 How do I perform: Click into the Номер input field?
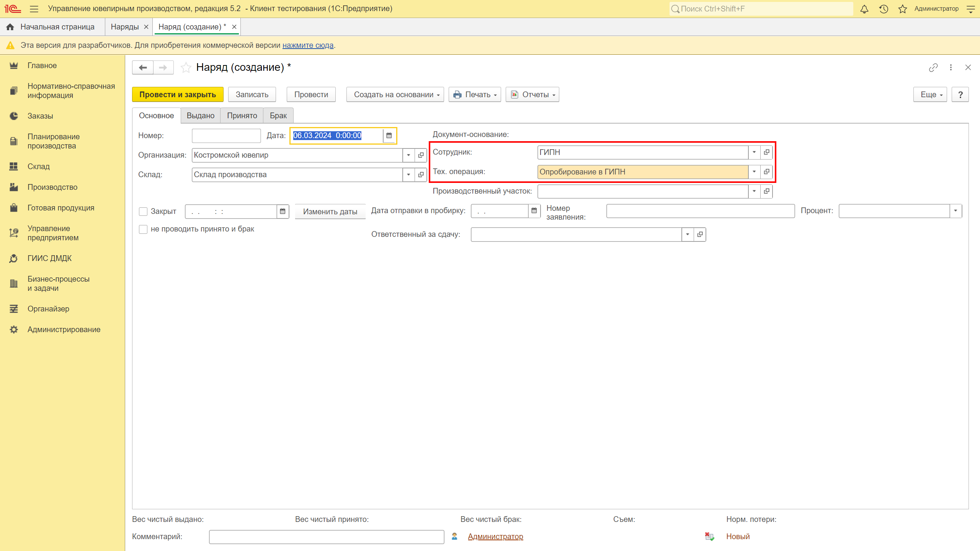226,136
